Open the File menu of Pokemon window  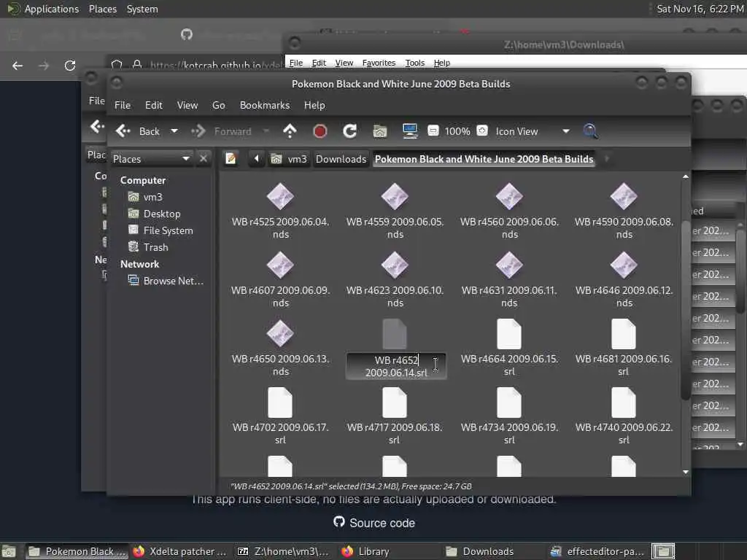[x=123, y=105]
